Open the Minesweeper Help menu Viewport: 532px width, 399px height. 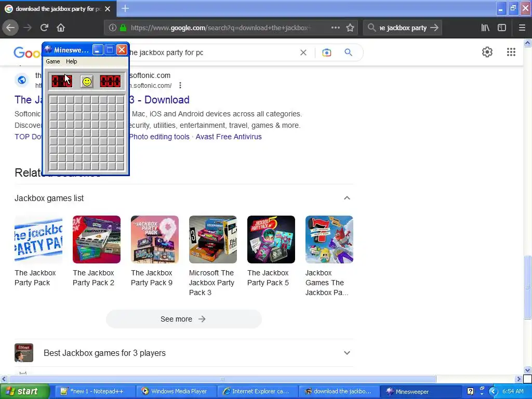click(x=71, y=61)
